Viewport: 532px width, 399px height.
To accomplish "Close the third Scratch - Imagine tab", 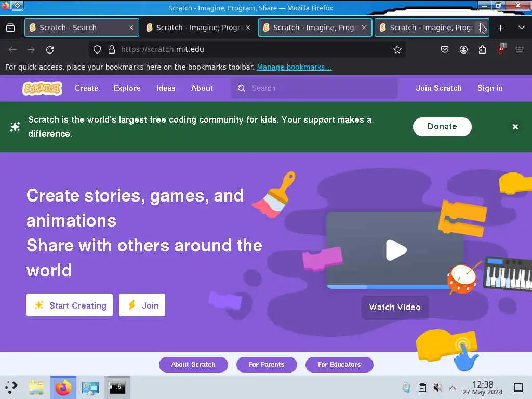I will point(364,28).
